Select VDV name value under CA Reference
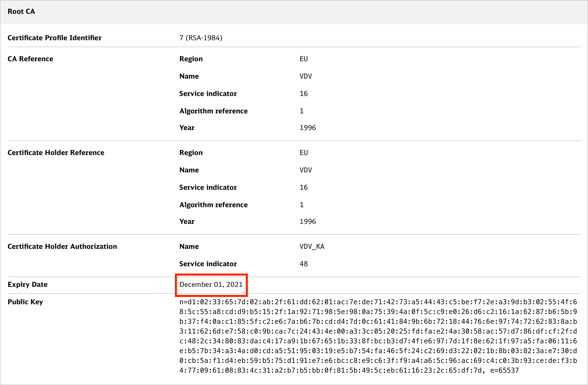The width and height of the screenshot is (588, 385). pyautogui.click(x=306, y=76)
